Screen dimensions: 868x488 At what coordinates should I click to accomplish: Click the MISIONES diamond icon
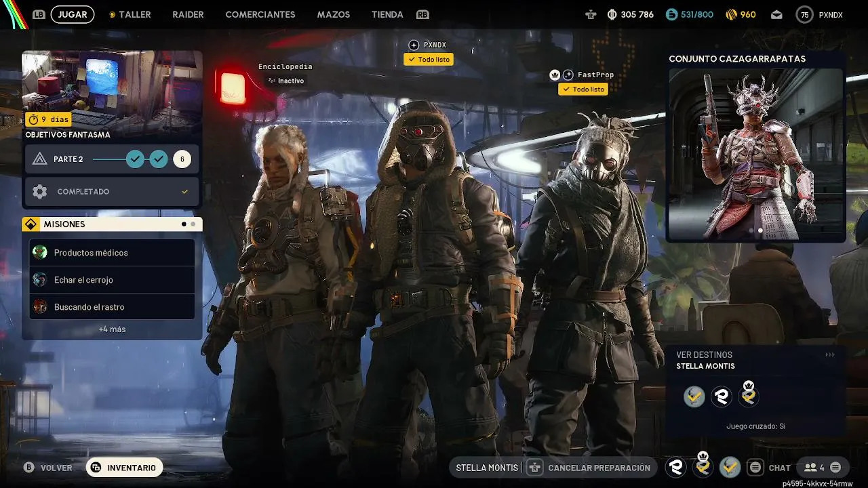(x=31, y=224)
